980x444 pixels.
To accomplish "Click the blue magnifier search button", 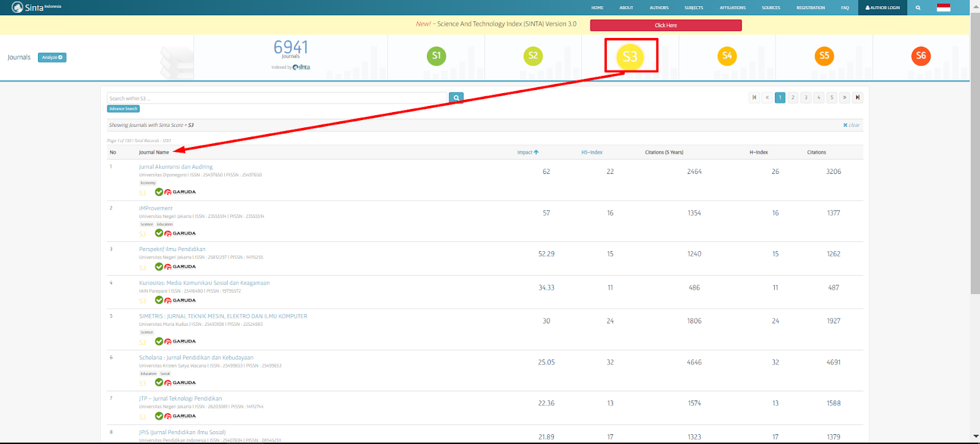I will click(x=456, y=98).
